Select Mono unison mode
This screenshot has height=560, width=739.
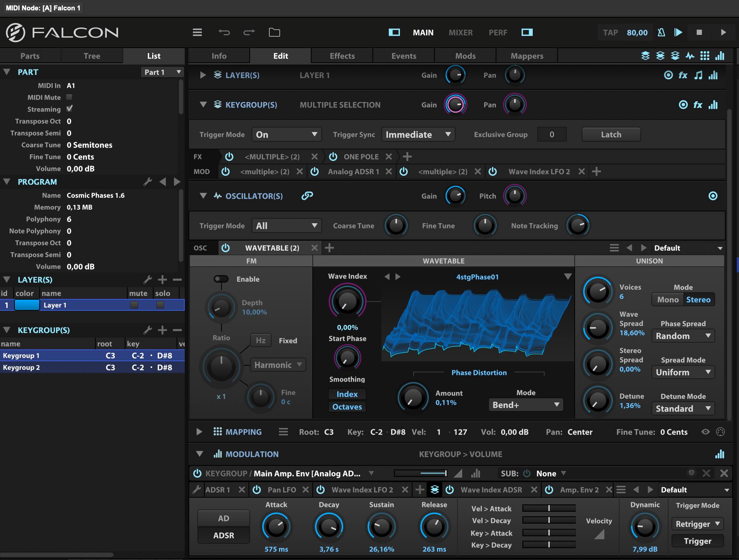tap(668, 300)
